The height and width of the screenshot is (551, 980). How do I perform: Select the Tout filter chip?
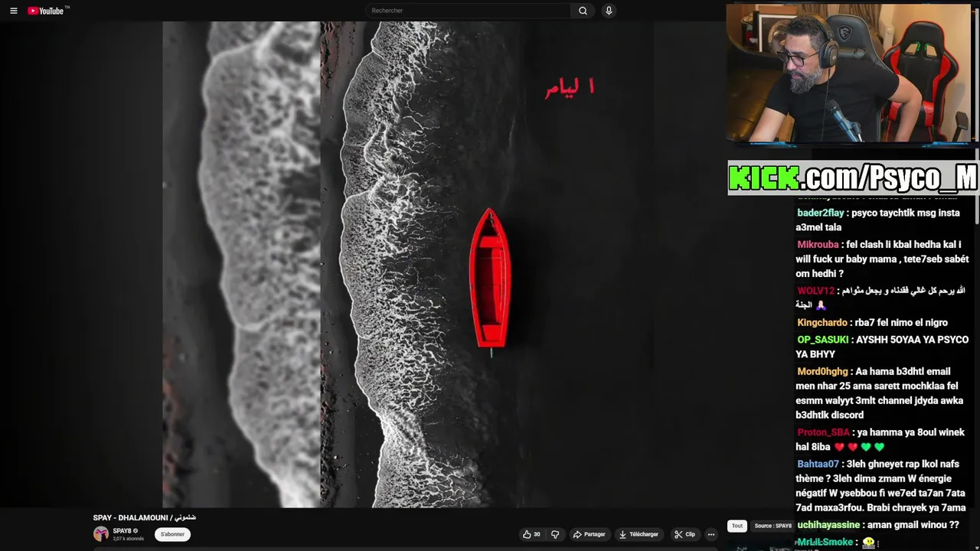tap(737, 526)
